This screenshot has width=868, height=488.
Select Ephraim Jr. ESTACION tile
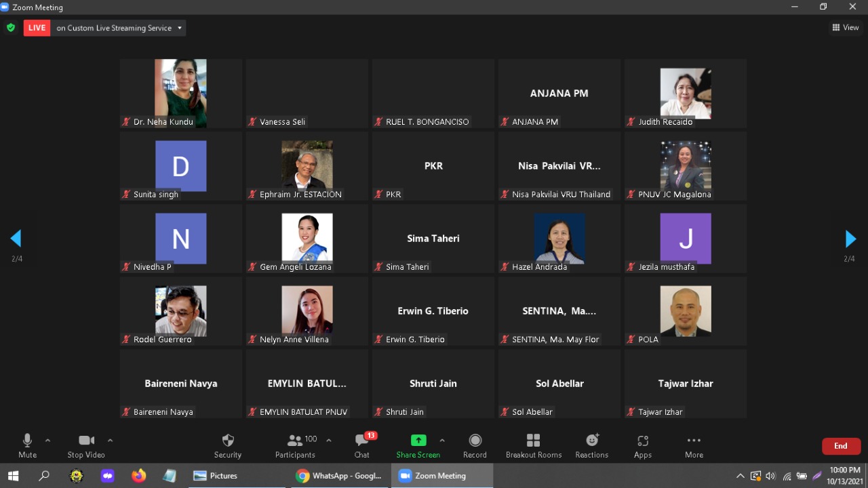307,165
